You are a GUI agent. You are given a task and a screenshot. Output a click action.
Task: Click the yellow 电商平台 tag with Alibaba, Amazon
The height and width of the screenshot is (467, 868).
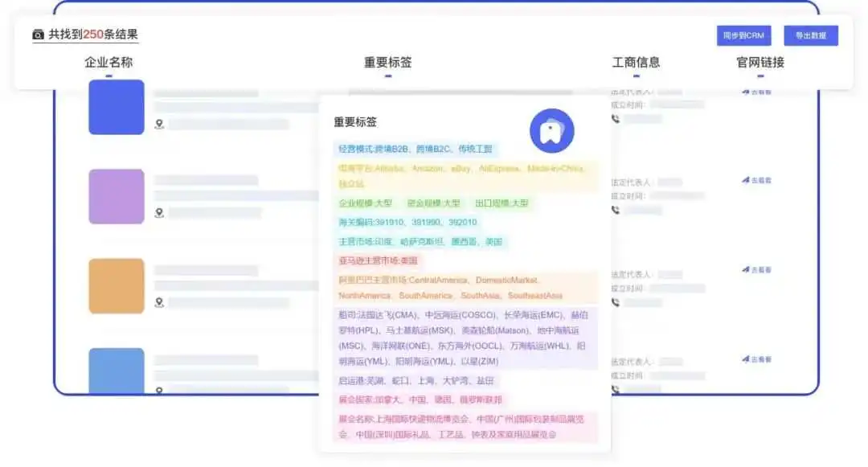pos(465,176)
